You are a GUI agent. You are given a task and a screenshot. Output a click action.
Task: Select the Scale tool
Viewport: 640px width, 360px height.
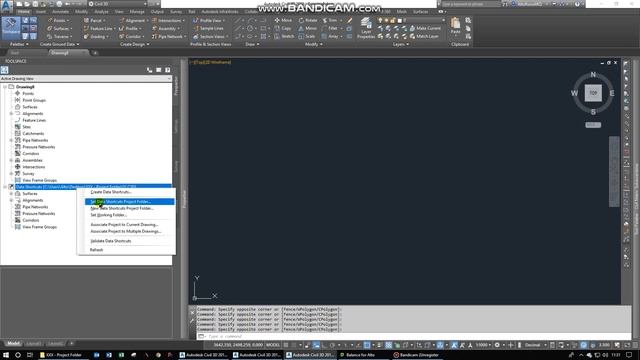coord(307,36)
